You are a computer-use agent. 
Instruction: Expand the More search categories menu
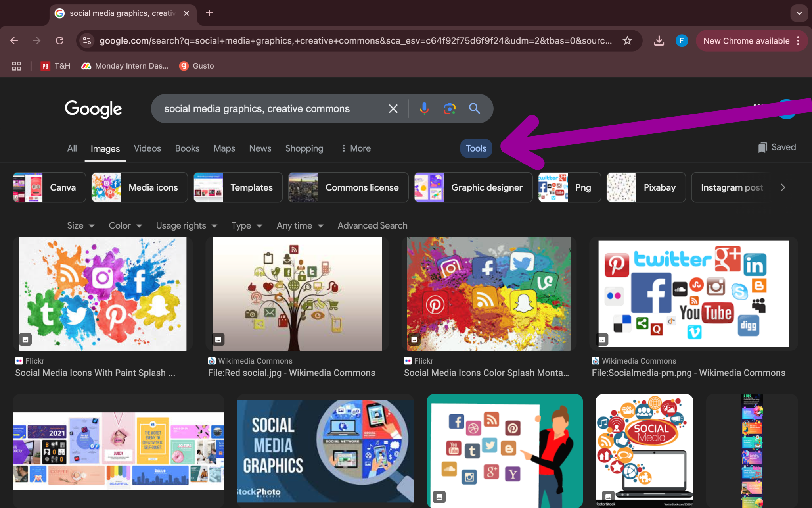click(x=356, y=148)
